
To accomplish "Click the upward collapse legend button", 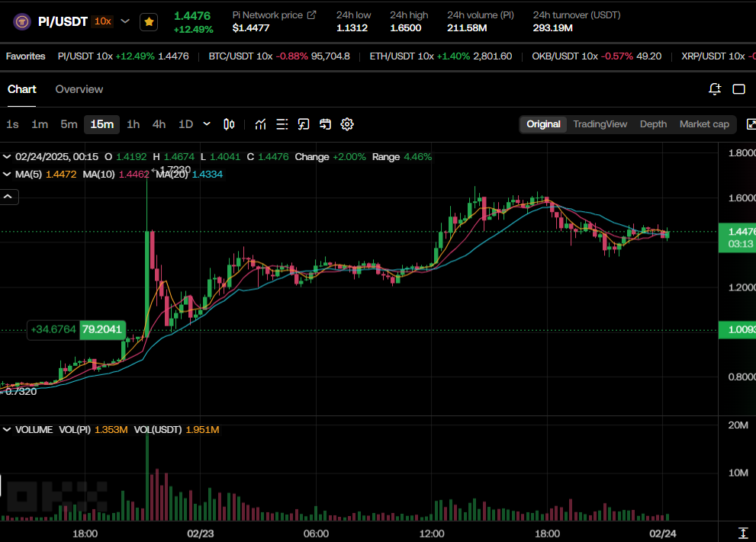I will tap(8, 197).
